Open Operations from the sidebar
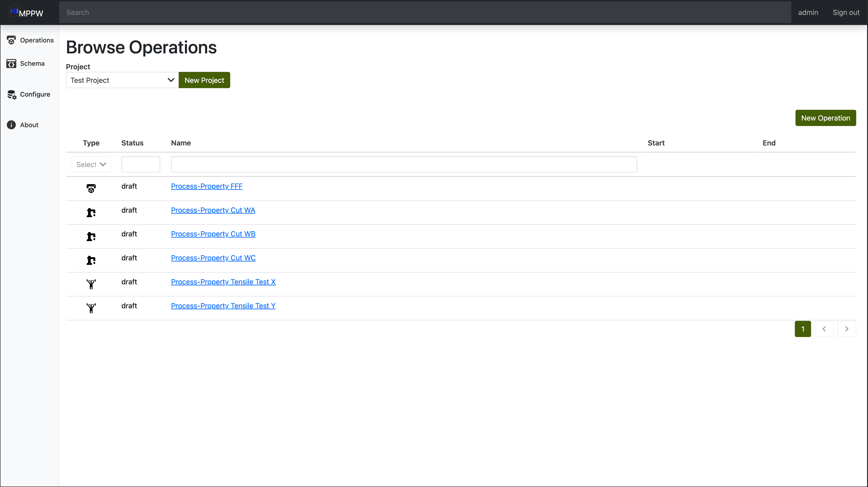Viewport: 868px width, 487px height. click(30, 40)
